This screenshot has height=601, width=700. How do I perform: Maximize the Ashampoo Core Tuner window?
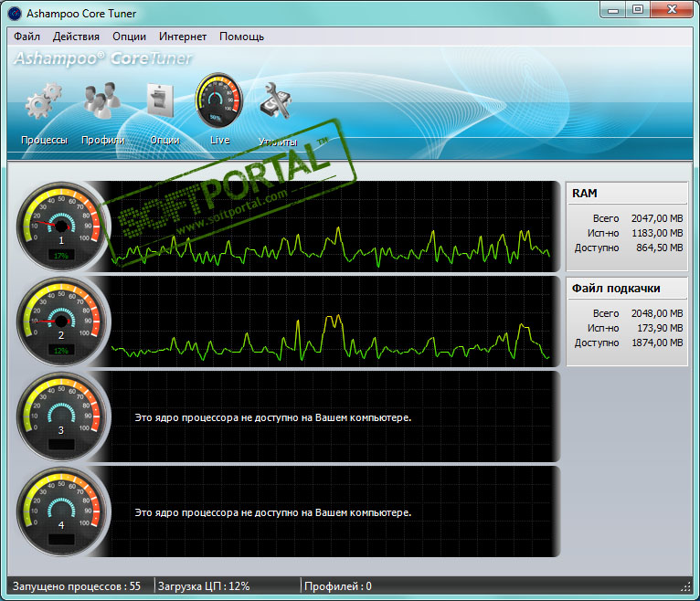pos(638,9)
